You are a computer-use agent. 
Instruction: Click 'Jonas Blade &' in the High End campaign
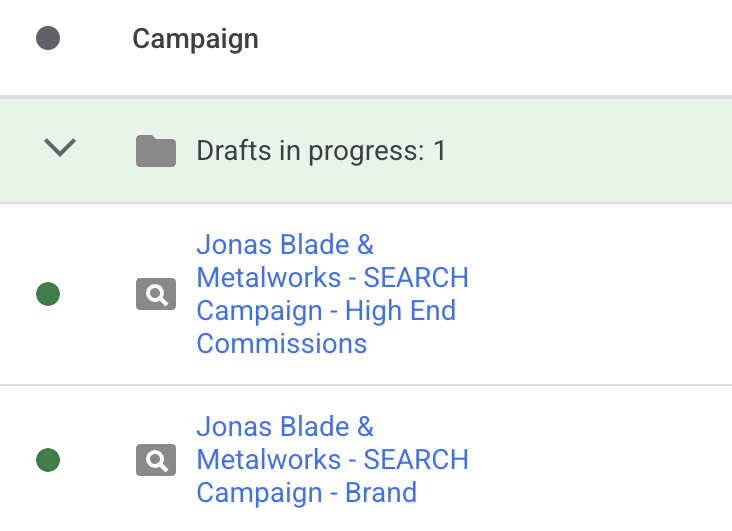click(285, 244)
